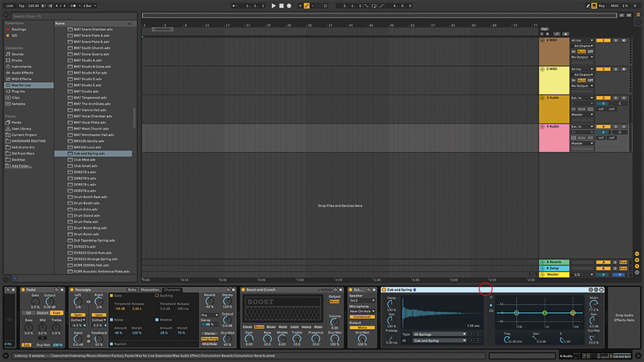Toggle the Link button
Viewport: 644px width, 362px height.
9,6
